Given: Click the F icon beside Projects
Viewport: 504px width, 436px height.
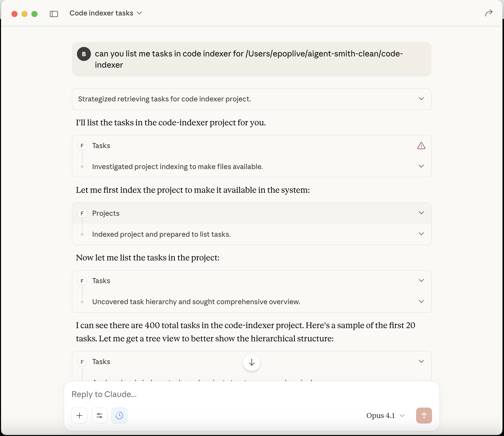Looking at the screenshot, I should point(82,213).
